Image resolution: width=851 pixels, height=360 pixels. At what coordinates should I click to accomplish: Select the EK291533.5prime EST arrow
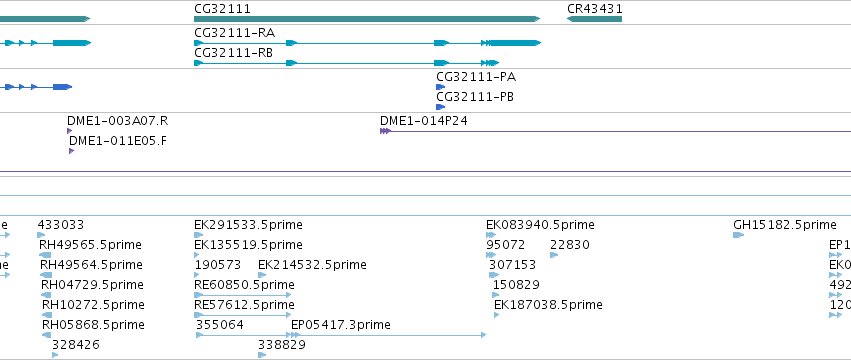tap(198, 235)
